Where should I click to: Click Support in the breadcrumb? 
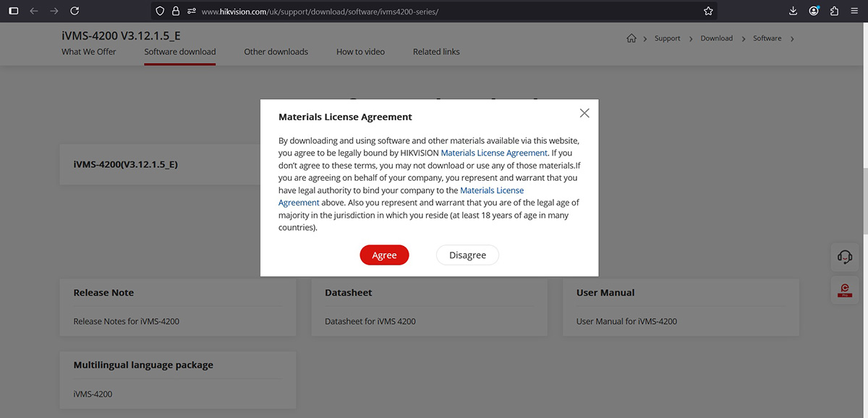[668, 38]
